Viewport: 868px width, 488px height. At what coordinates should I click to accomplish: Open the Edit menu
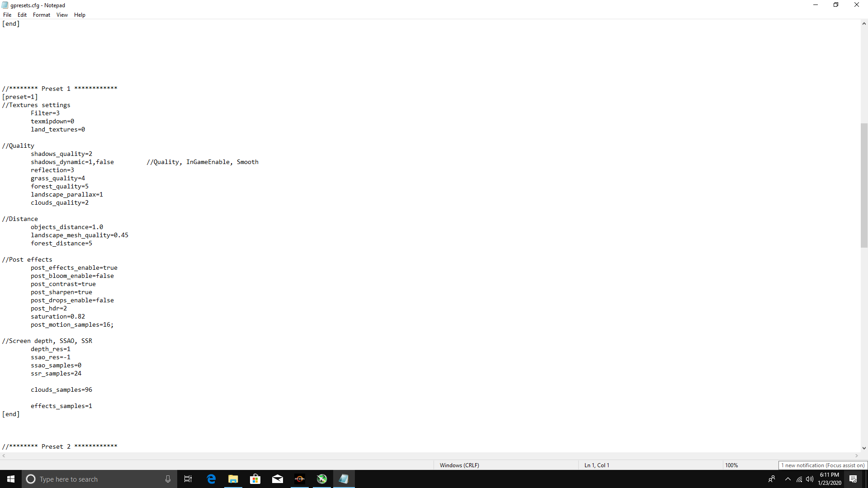point(22,15)
